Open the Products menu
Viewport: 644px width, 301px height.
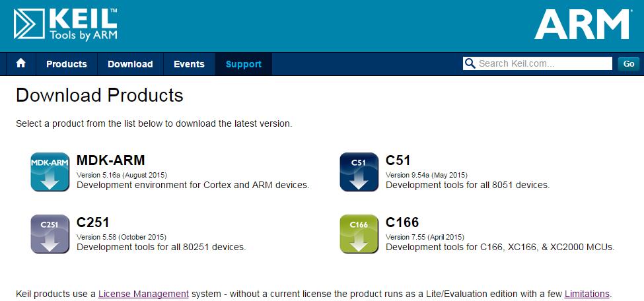coord(67,64)
